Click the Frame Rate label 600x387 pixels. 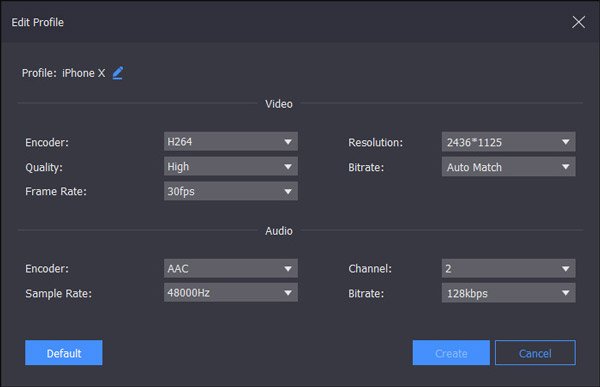click(56, 191)
